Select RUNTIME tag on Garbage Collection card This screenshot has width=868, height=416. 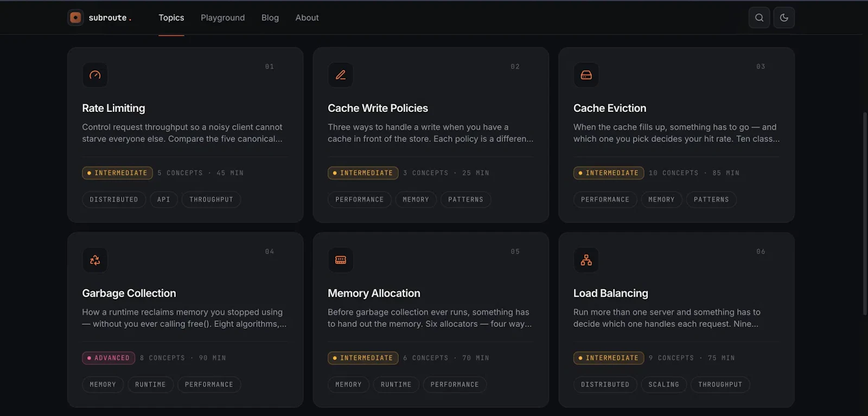(x=150, y=385)
